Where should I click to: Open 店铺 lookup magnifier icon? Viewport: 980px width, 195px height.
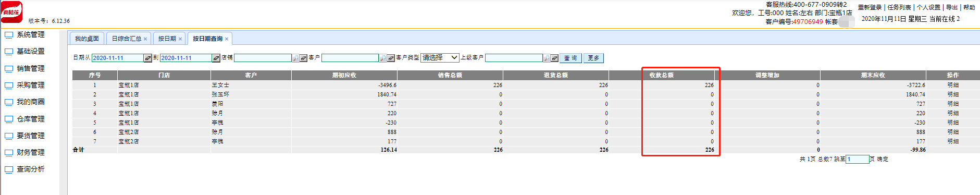[x=295, y=58]
